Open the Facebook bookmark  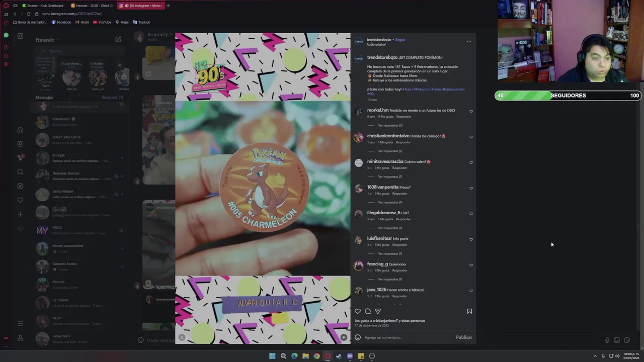coord(61,22)
